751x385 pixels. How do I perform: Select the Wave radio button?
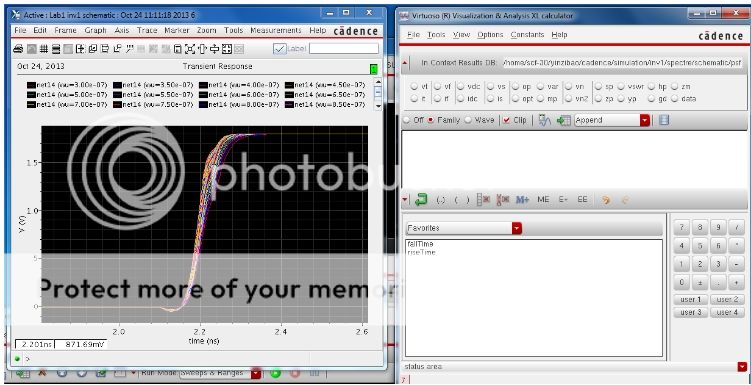pos(478,120)
